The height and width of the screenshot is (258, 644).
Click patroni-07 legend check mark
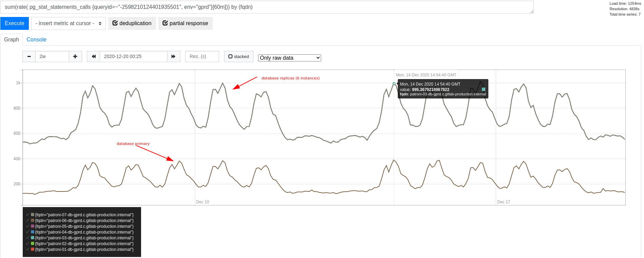pos(27,215)
